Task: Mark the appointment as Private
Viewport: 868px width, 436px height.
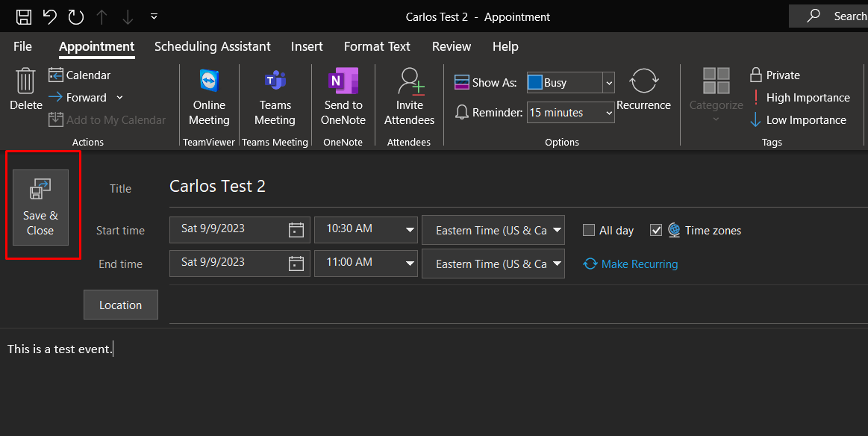Action: tap(774, 75)
